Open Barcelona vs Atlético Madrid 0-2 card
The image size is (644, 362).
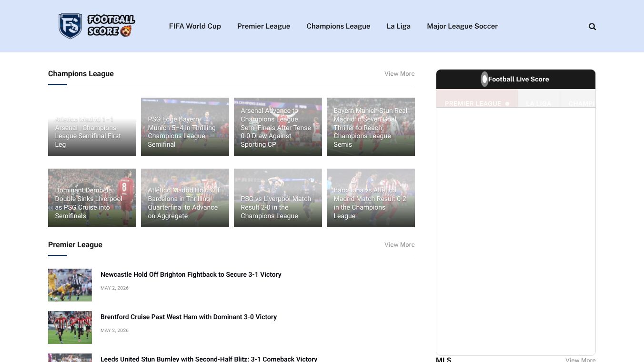[x=371, y=198]
